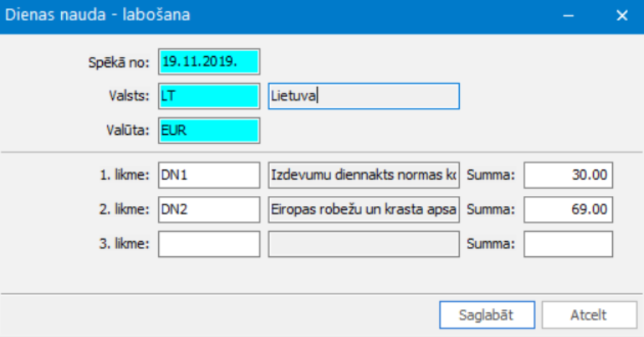Image resolution: width=644 pixels, height=337 pixels.
Task: Click the Spēkā no date field
Action: pos(209,62)
